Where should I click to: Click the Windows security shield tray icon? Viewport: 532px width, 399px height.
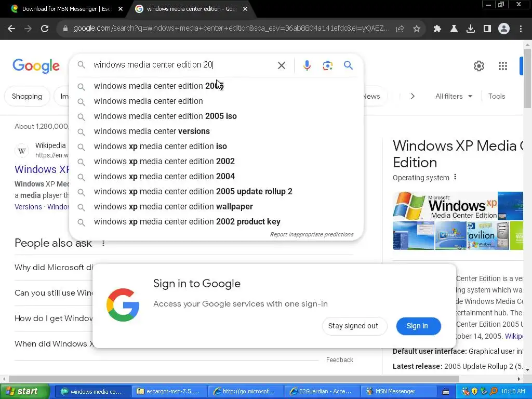(474, 391)
